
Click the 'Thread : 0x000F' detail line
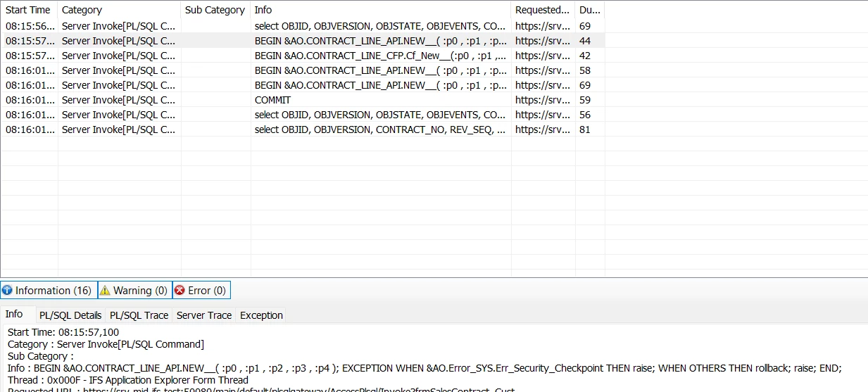point(128,380)
